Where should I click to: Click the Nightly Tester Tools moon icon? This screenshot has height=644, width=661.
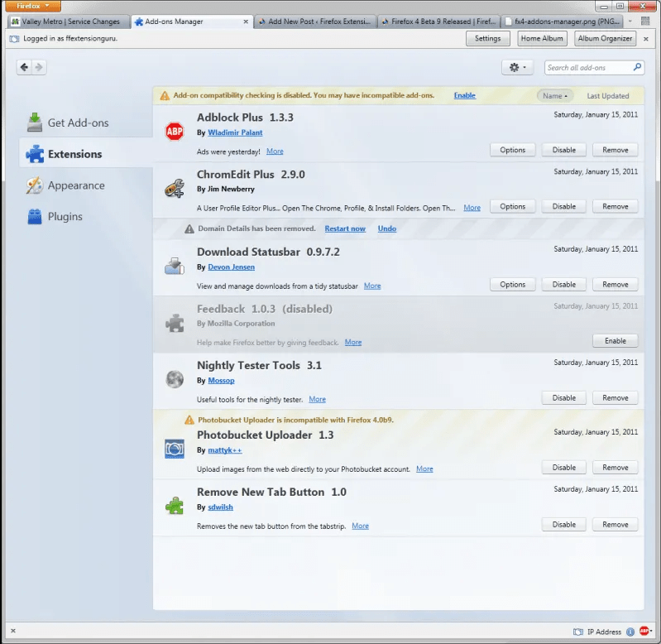[174, 379]
